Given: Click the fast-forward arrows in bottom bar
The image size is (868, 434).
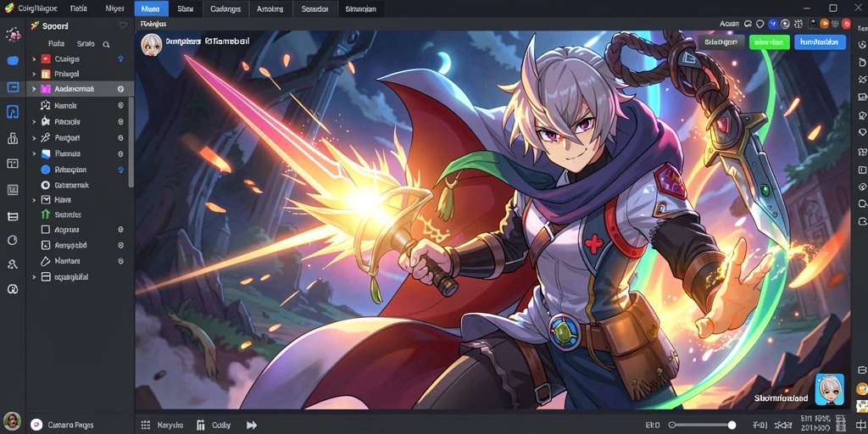Looking at the screenshot, I should pyautogui.click(x=251, y=426).
